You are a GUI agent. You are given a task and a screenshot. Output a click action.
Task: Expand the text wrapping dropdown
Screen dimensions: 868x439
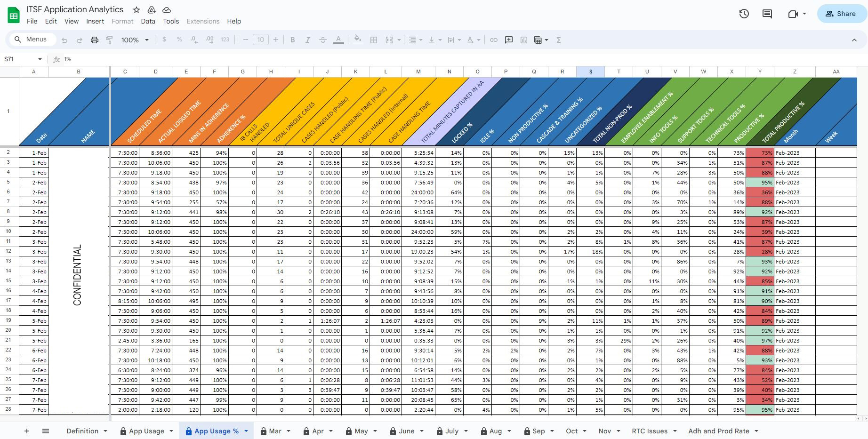pos(459,40)
